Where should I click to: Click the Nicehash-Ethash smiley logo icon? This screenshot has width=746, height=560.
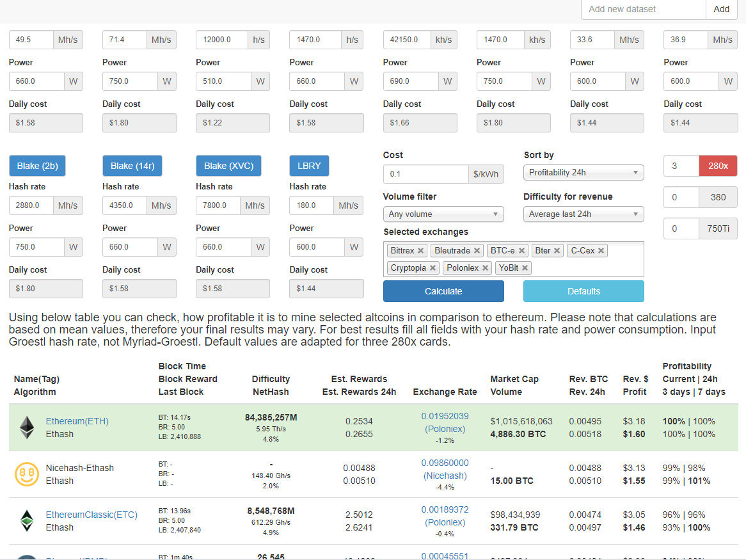[x=27, y=474]
